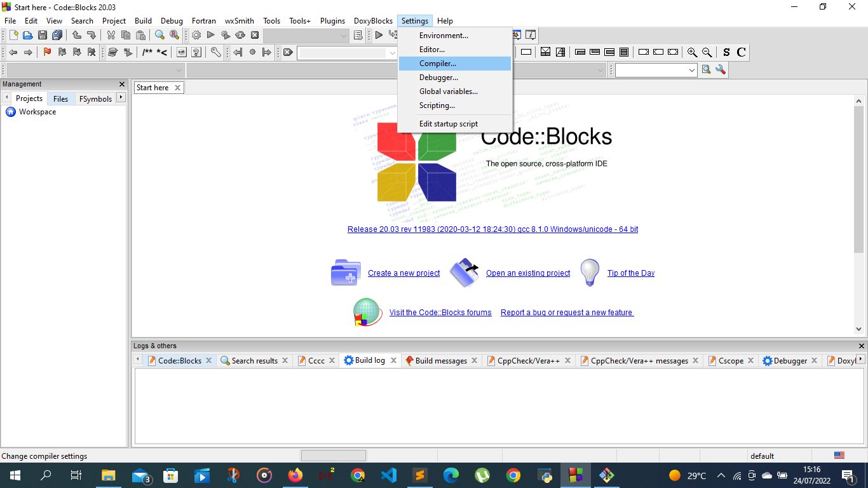Click the New file toolbar icon
Viewport: 868px width, 488px height.
click(x=13, y=35)
